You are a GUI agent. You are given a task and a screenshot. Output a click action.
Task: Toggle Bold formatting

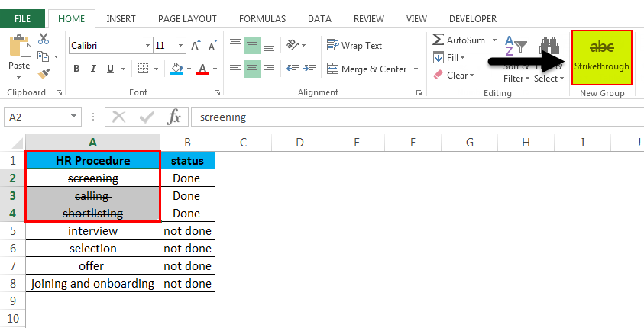coord(76,69)
